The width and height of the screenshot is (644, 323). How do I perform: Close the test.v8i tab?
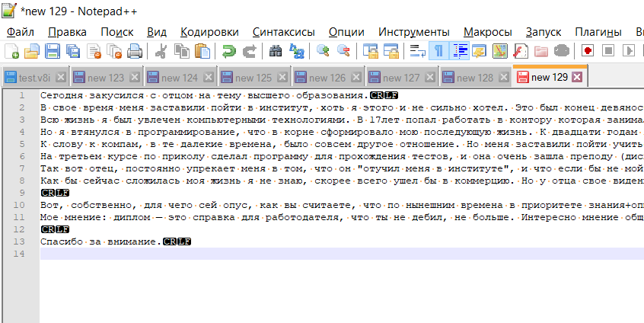61,77
